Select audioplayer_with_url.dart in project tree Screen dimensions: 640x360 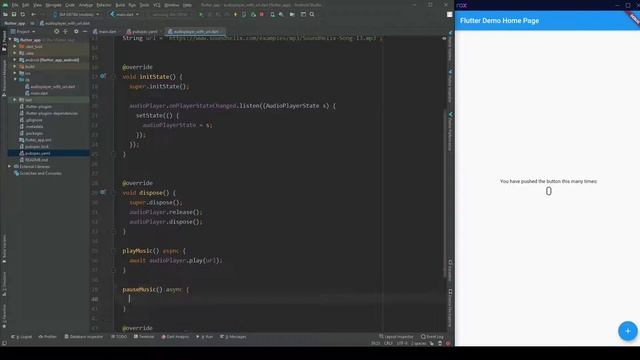click(49, 87)
